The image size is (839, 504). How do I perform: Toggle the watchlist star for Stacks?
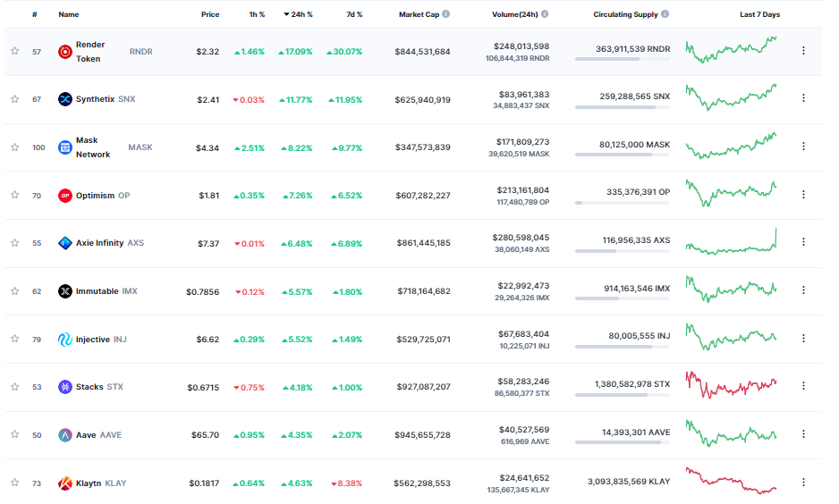click(14, 387)
